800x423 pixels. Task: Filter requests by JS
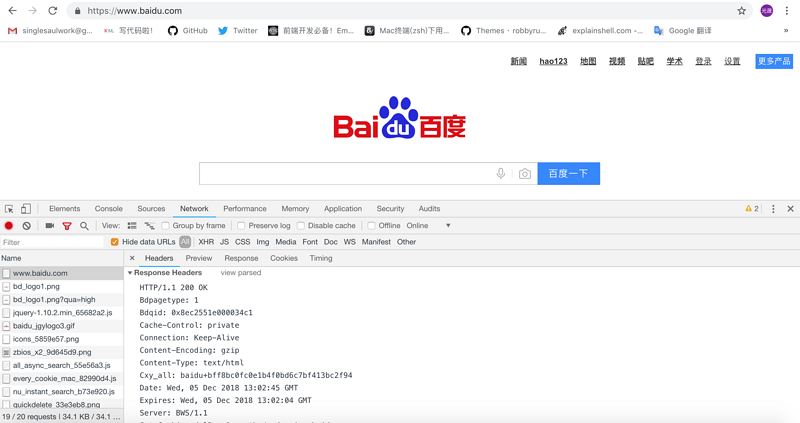click(x=224, y=242)
